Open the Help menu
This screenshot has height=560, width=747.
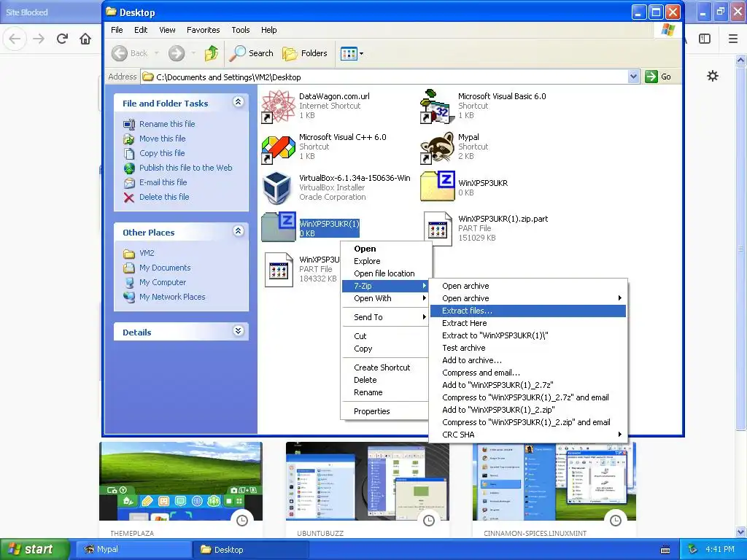click(x=268, y=30)
